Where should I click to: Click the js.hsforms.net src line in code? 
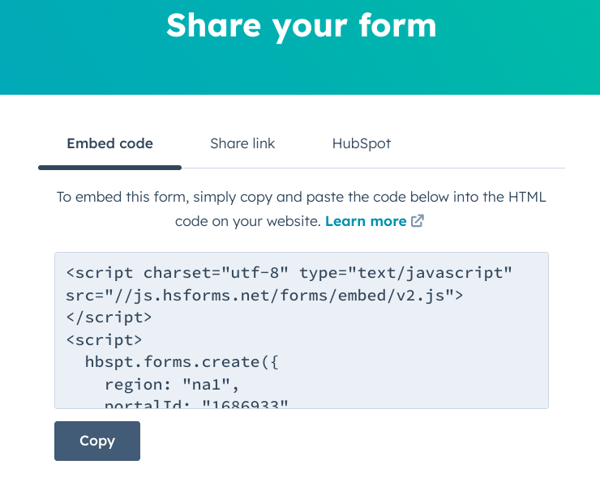pyautogui.click(x=264, y=295)
